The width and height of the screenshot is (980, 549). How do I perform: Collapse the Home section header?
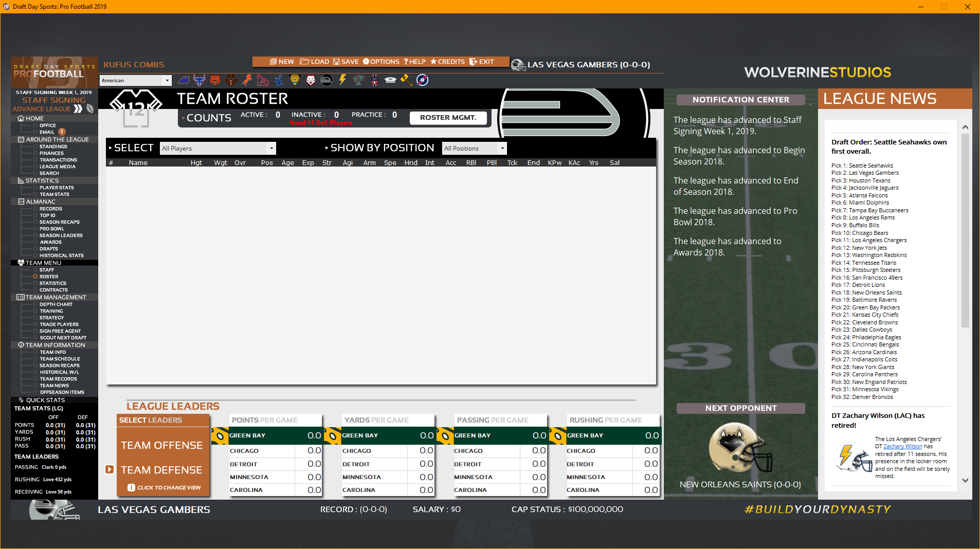tap(55, 118)
